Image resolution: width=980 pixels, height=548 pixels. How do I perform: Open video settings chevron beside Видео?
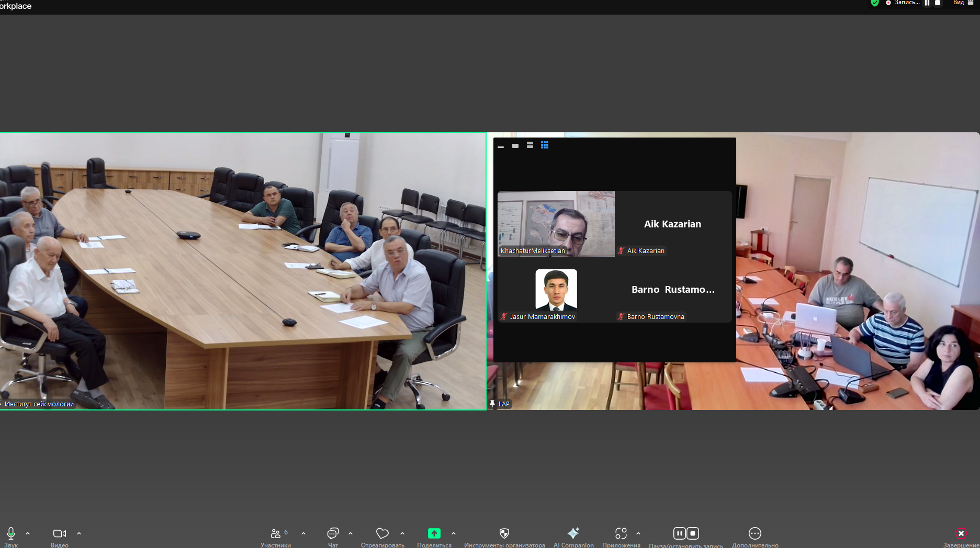coord(79,533)
